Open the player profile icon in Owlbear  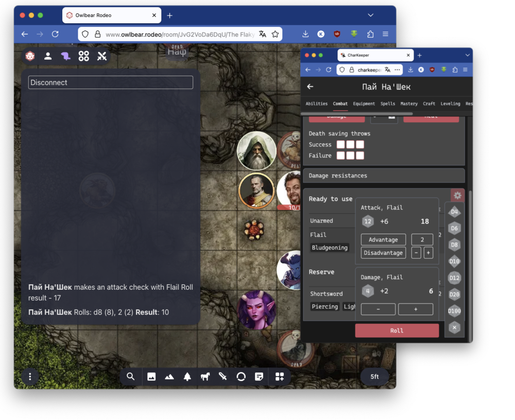48,57
